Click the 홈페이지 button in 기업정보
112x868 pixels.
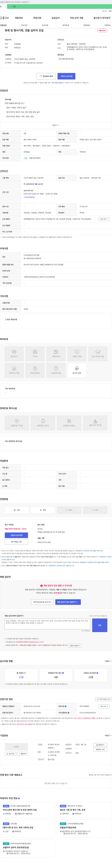100,745
